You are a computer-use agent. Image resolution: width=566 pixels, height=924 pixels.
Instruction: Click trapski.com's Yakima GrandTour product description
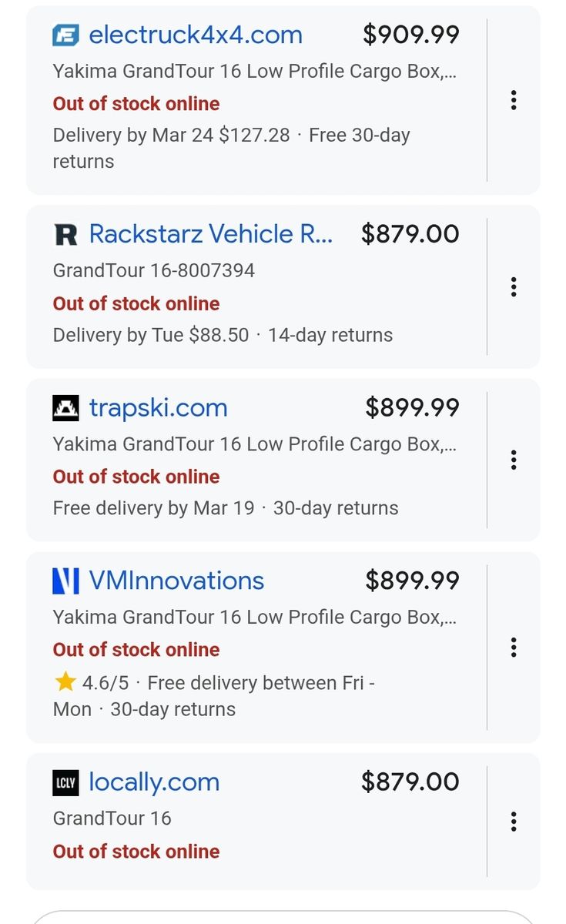[254, 444]
